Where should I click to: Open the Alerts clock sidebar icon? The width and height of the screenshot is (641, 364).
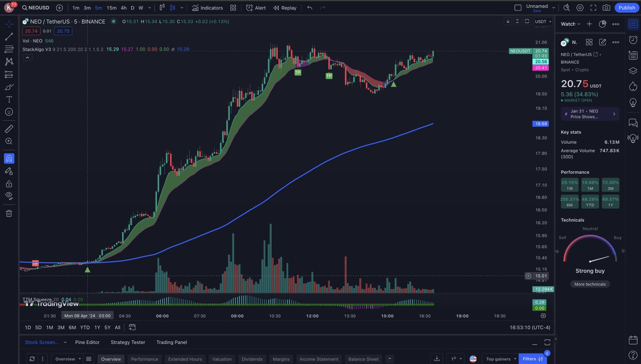coord(633,40)
